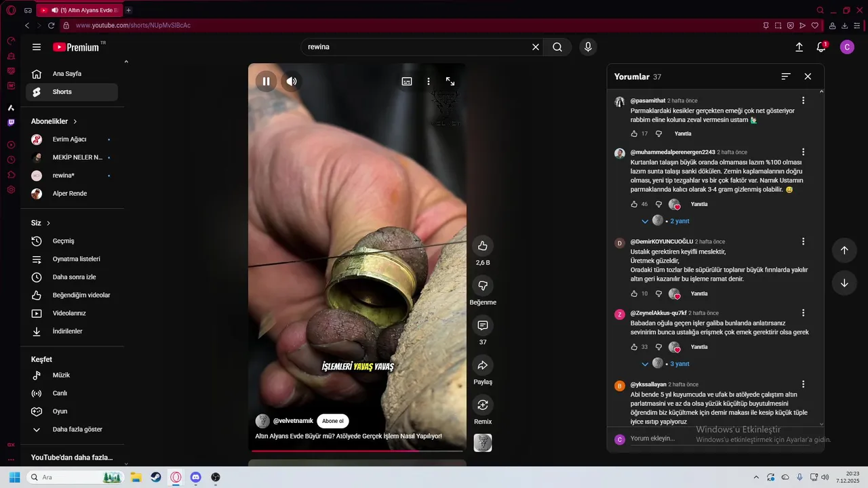This screenshot has height=488, width=868.
Task: Open the account avatar menu C
Action: click(x=847, y=47)
